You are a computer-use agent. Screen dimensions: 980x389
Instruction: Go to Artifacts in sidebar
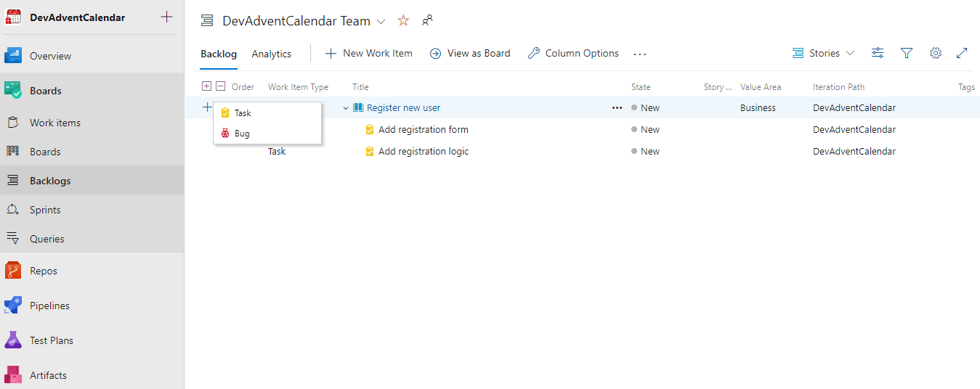click(48, 375)
